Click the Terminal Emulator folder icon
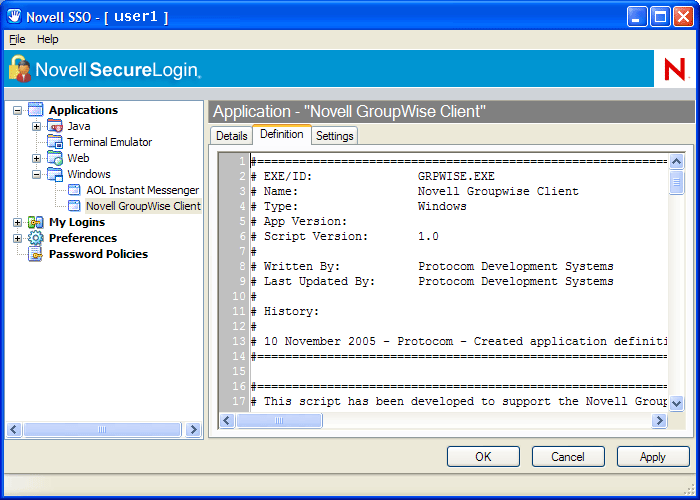This screenshot has height=500, width=700. 55,142
